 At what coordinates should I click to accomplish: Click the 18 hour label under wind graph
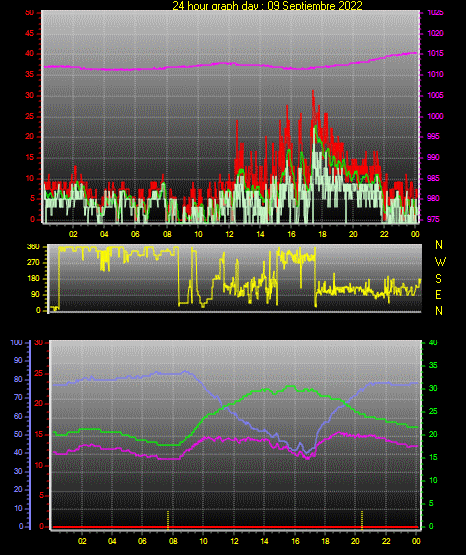[322, 234]
